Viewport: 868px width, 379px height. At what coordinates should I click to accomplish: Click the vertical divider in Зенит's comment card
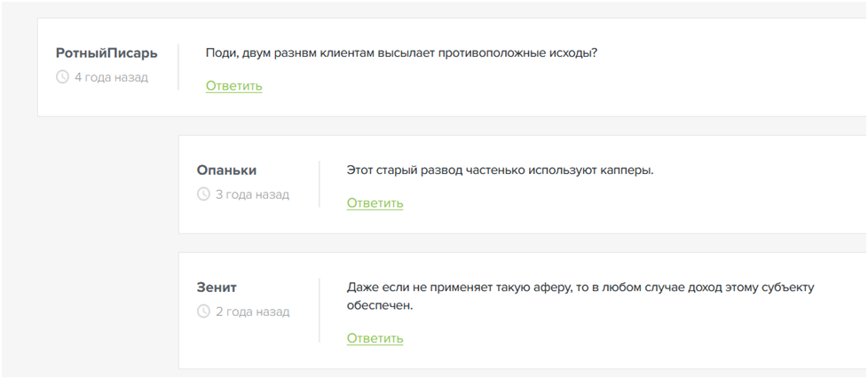pos(320,310)
